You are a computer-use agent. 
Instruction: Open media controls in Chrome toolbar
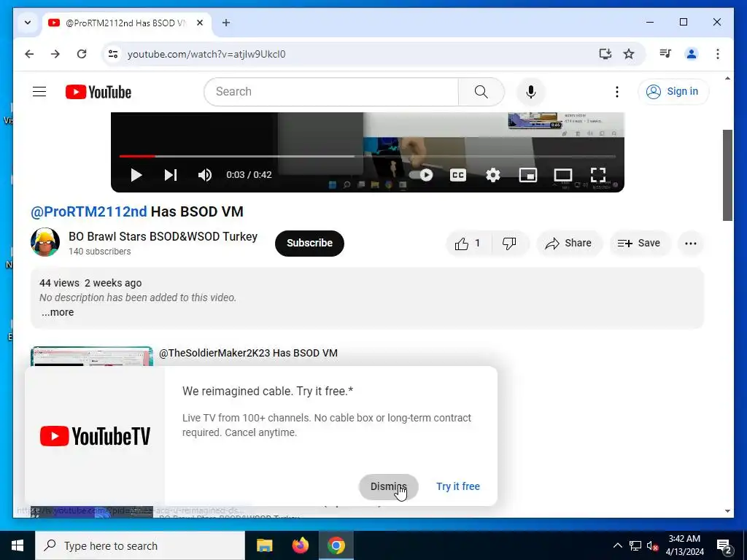(x=665, y=54)
